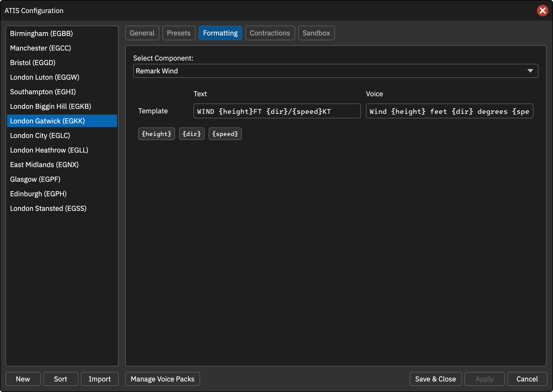The image size is (553, 392).
Task: Switch to the General tab
Action: coord(142,33)
